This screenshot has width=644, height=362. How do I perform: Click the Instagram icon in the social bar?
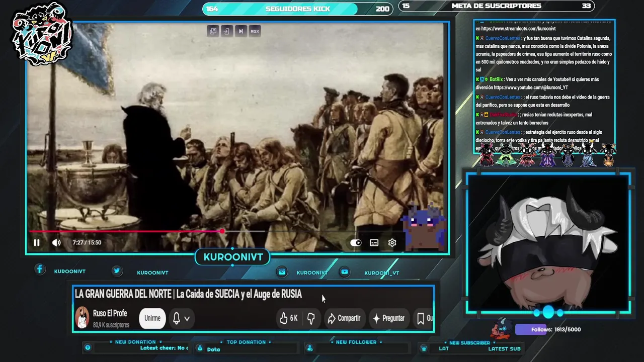282,271
